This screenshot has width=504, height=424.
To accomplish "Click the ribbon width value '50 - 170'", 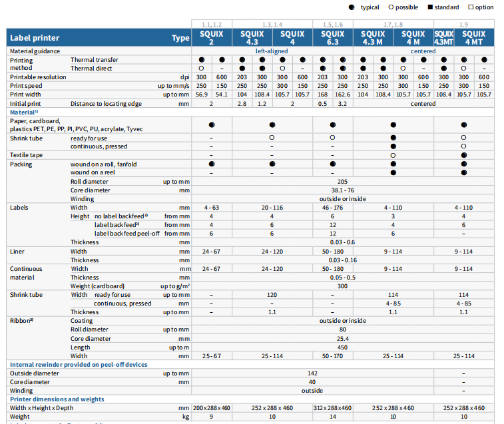I will coord(332,356).
